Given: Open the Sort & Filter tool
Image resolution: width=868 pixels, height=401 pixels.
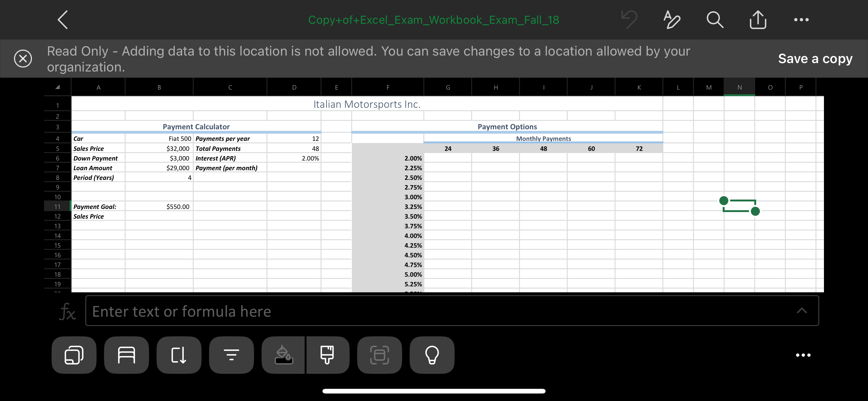Looking at the screenshot, I should coord(231,355).
